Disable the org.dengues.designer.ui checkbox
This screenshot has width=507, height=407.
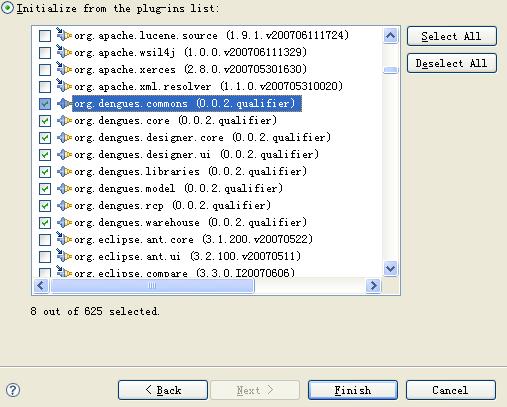point(45,155)
